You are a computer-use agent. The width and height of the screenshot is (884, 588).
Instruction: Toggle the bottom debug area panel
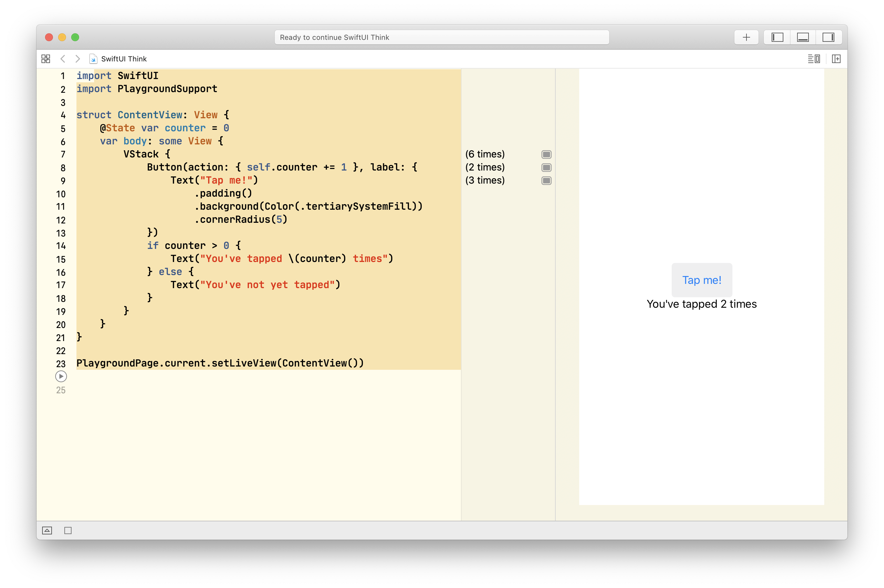click(803, 37)
